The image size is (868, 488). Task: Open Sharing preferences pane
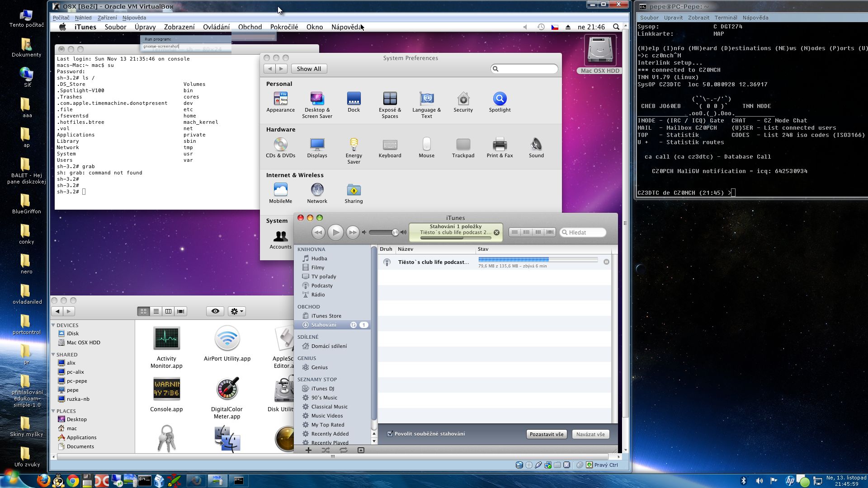point(354,193)
